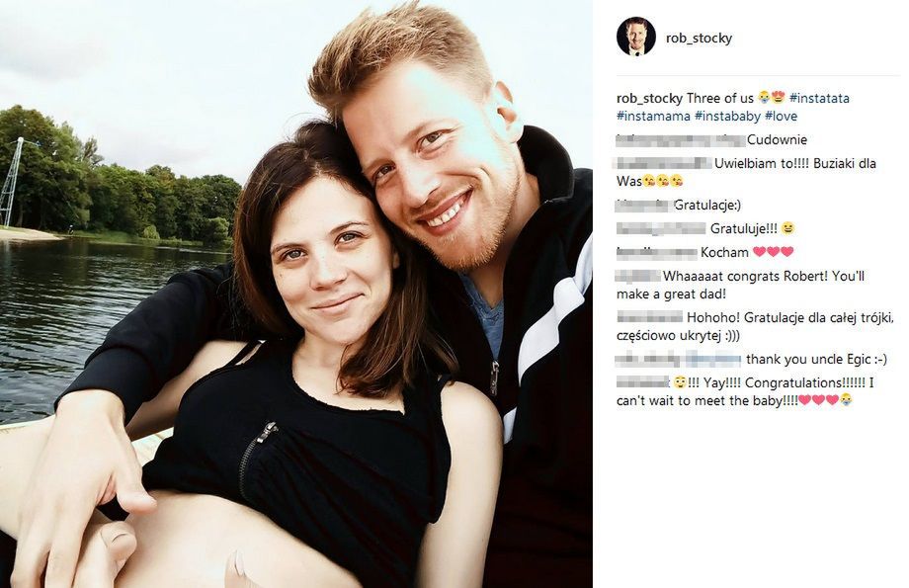
Task: Click rob_stocky name in the caption
Action: 649,98
